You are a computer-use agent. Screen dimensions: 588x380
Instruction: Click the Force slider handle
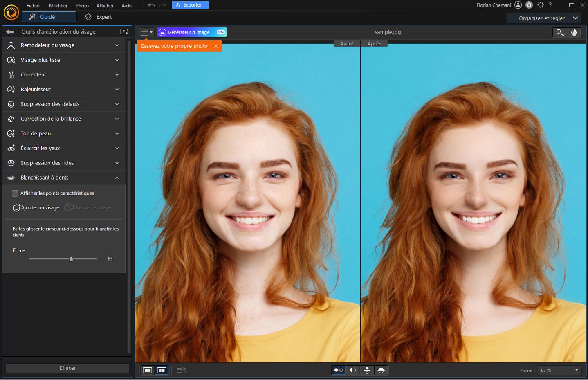click(x=71, y=259)
